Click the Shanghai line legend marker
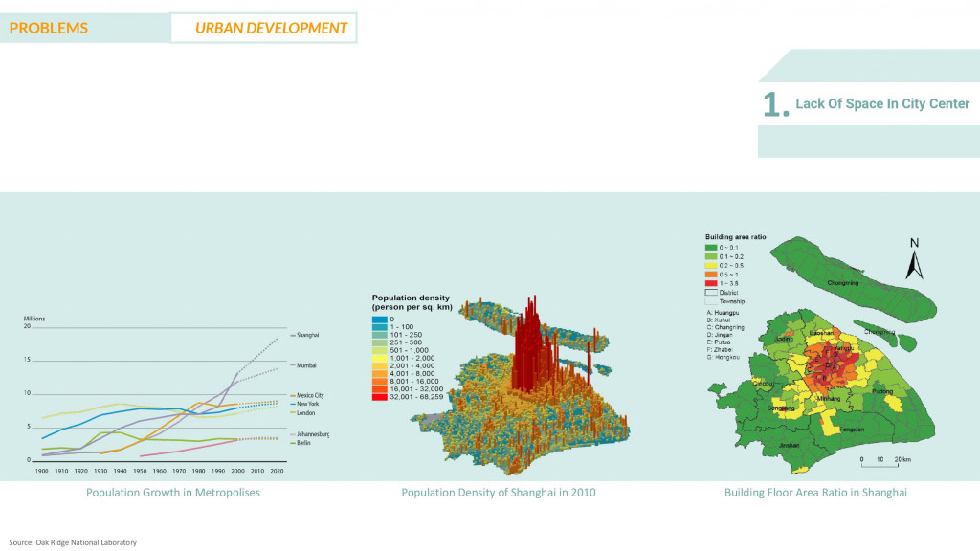980x551 pixels. tap(293, 336)
